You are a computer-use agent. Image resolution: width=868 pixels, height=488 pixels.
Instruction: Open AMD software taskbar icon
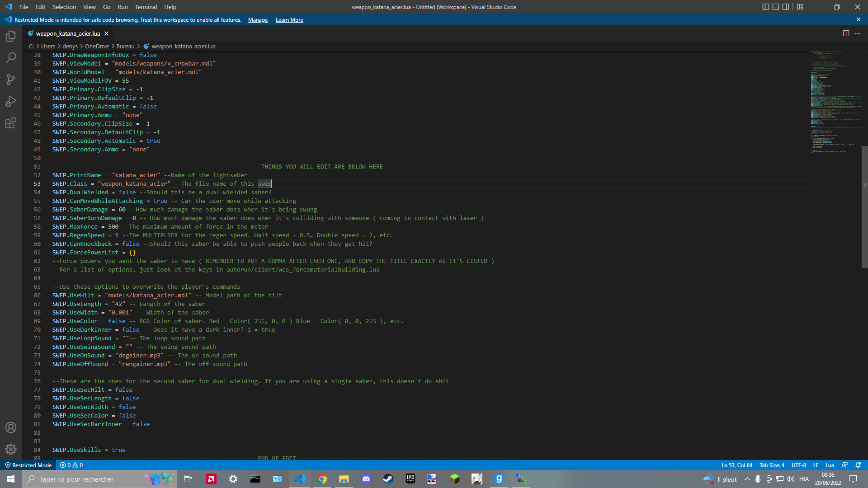[x=211, y=479]
